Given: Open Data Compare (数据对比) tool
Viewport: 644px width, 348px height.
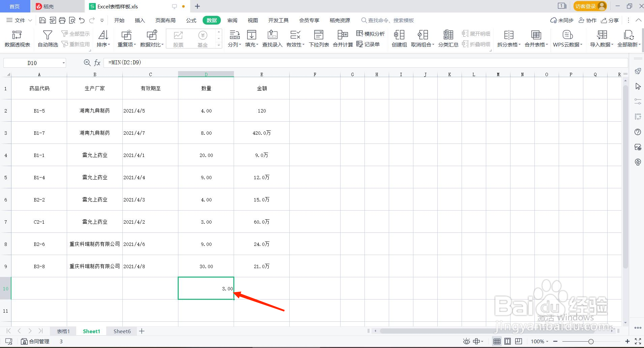Looking at the screenshot, I should click(x=152, y=38).
